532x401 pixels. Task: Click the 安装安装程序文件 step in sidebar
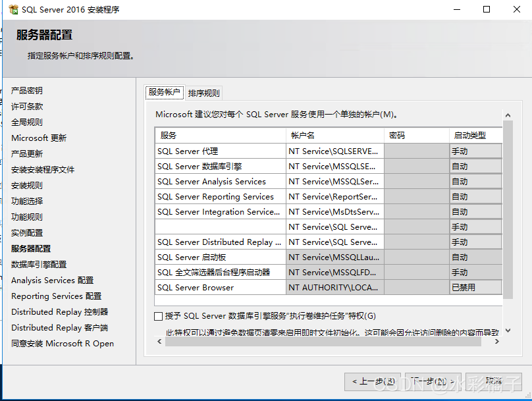click(43, 170)
